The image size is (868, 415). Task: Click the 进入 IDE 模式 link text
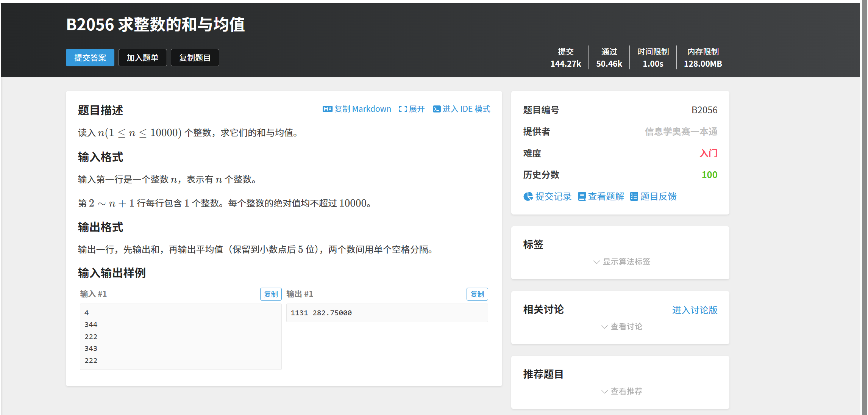466,109
